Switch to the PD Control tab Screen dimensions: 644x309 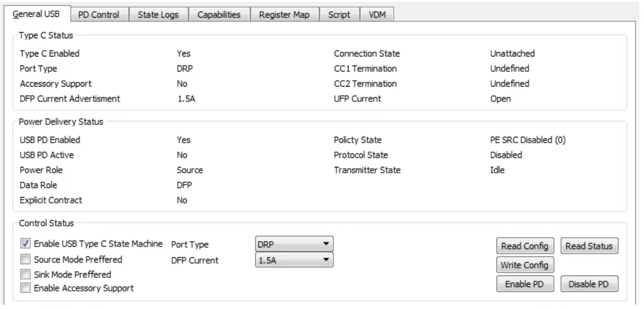98,15
